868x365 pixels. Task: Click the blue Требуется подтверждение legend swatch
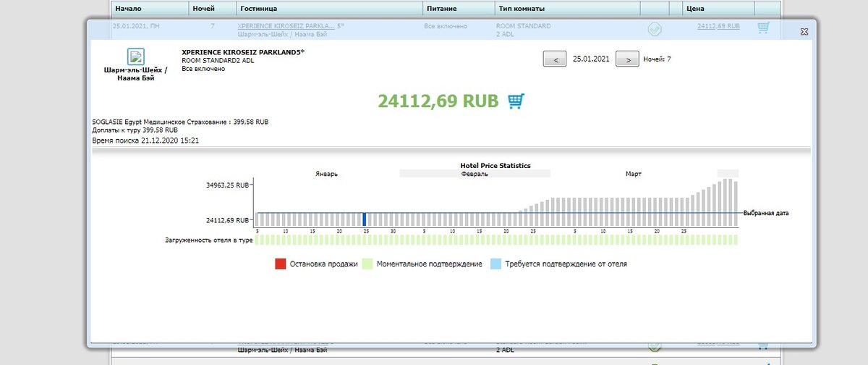[496, 264]
